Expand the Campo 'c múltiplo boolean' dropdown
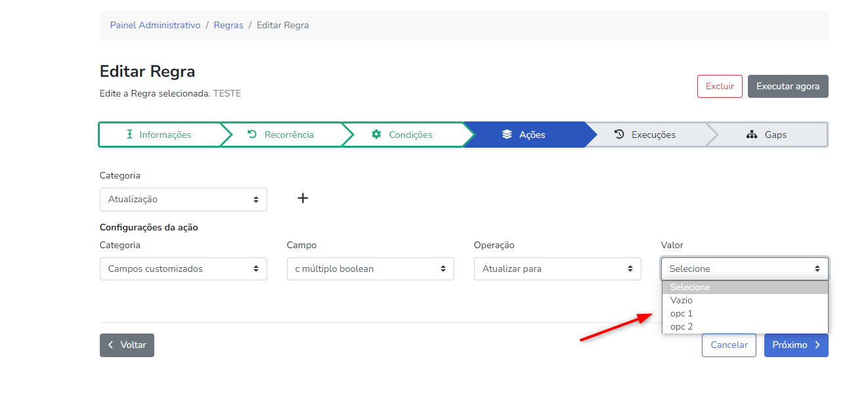 (370, 269)
